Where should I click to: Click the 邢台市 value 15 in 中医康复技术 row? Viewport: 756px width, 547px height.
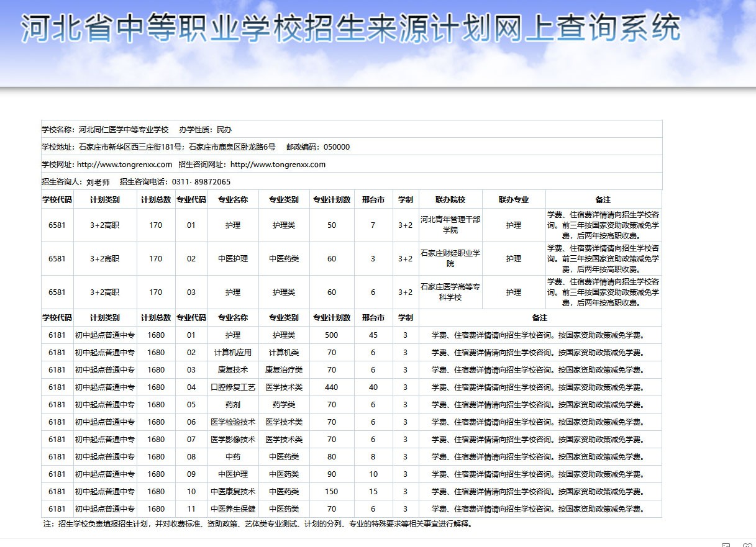click(x=373, y=492)
